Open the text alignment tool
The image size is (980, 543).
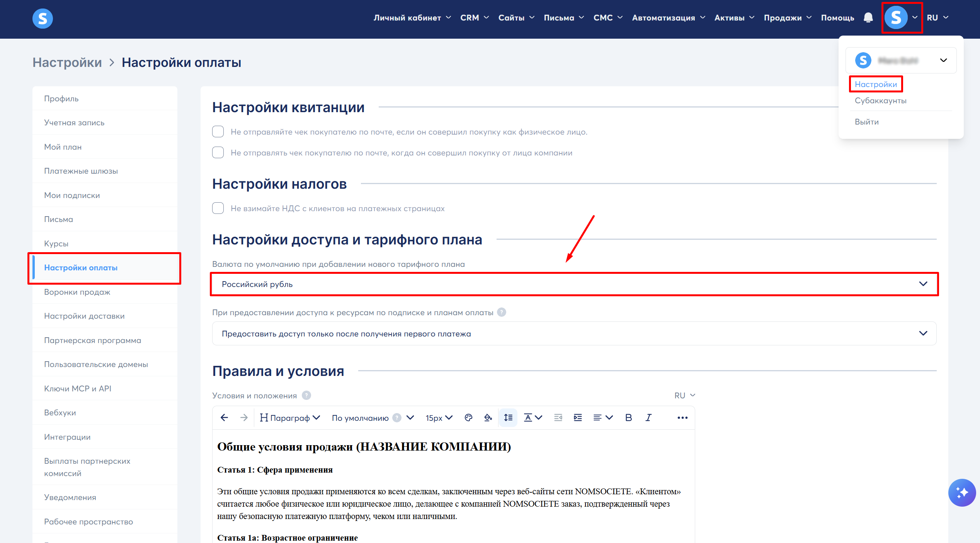pos(603,418)
